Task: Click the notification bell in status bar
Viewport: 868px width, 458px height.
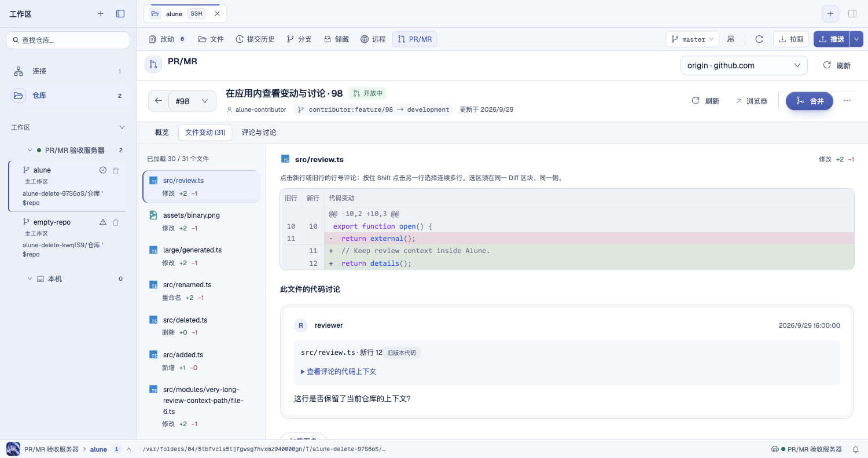Action: pyautogui.click(x=856, y=449)
